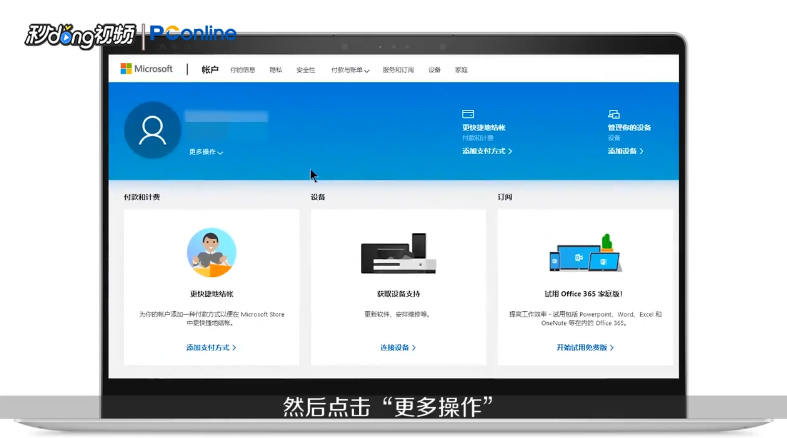
Task: Open the 帐户 home tab
Action: [210, 70]
